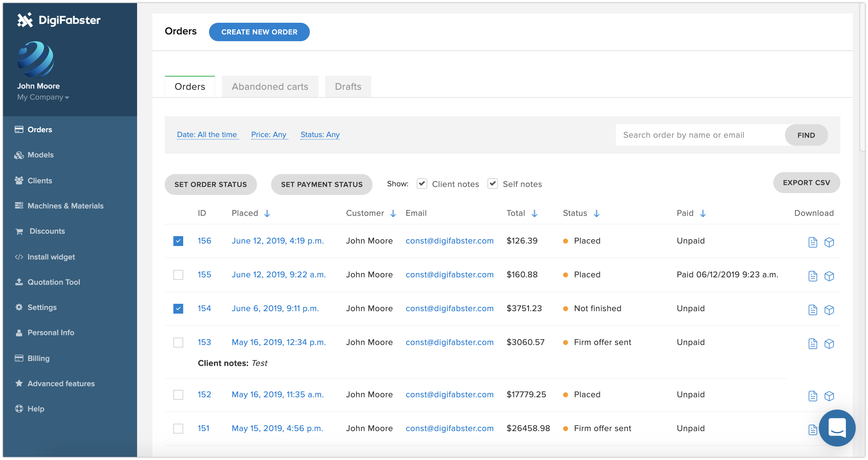Open the Status: Any filter

(320, 134)
